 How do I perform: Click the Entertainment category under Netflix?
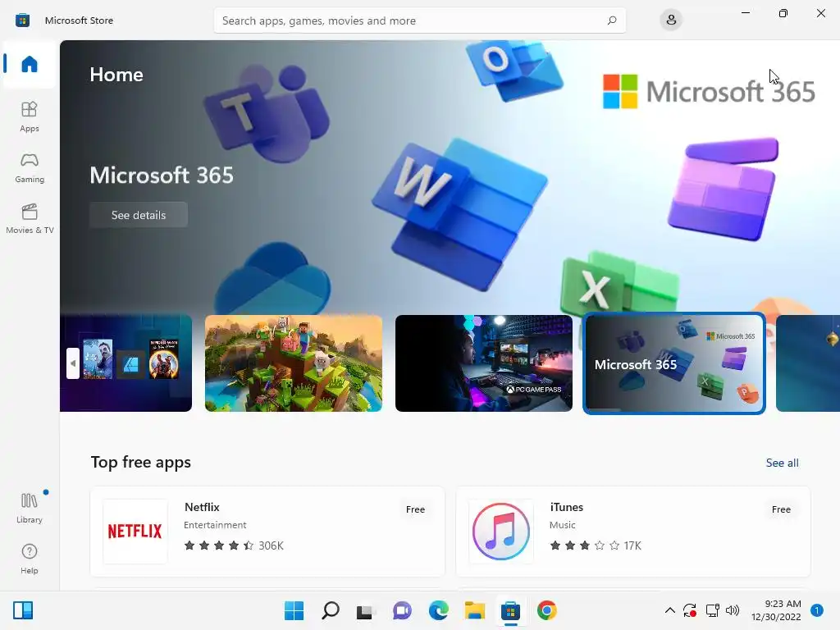tap(215, 525)
